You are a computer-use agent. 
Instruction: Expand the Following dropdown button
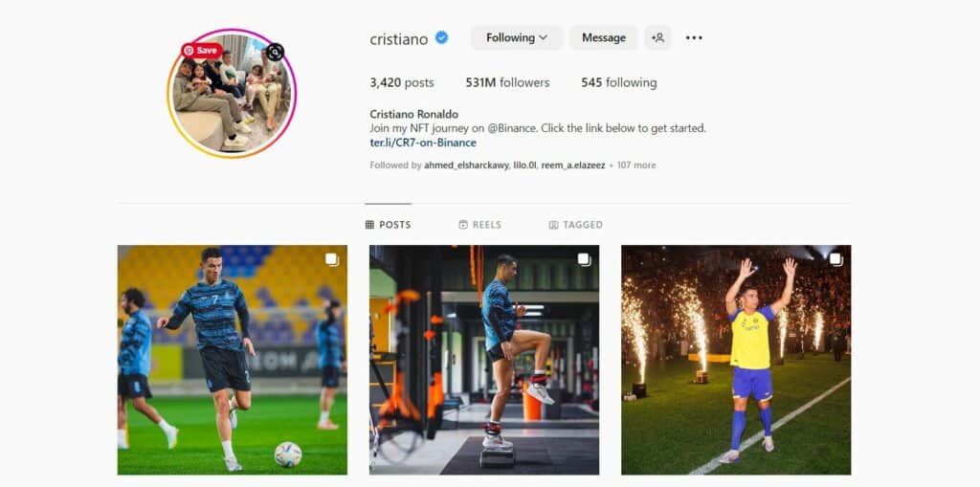pos(516,37)
